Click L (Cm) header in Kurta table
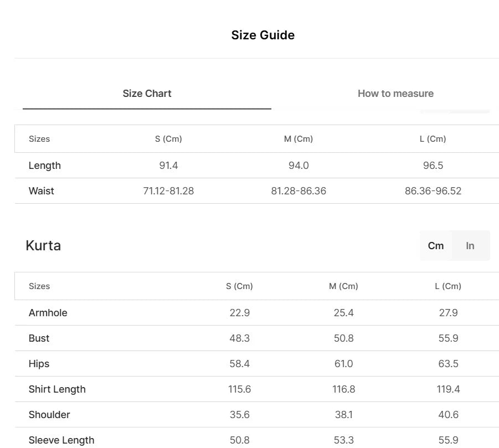The height and width of the screenshot is (448, 499). 448,286
